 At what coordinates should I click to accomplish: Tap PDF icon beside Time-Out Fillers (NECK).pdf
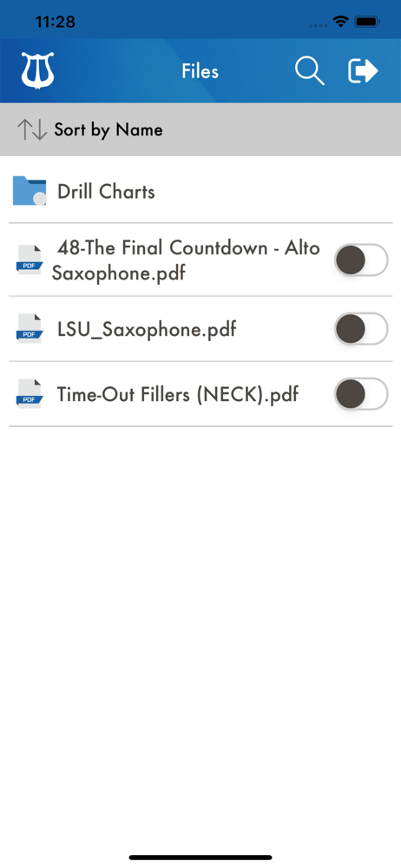pos(30,393)
